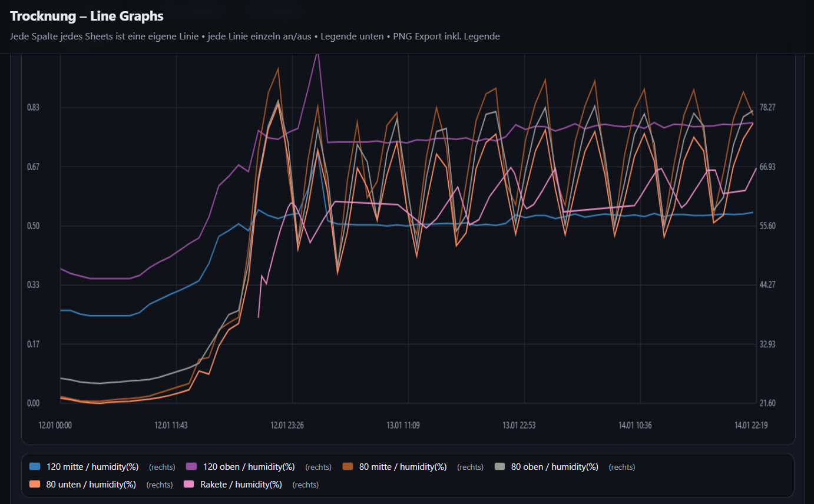This screenshot has width=814, height=504.
Task: Click the brown swatch for 80 mitte
Action: 348,467
